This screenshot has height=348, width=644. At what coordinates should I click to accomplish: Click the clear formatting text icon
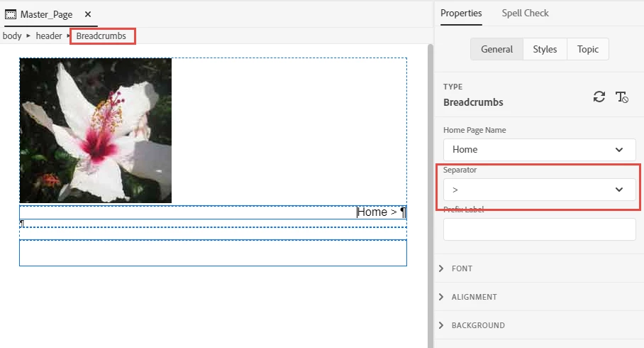622,97
